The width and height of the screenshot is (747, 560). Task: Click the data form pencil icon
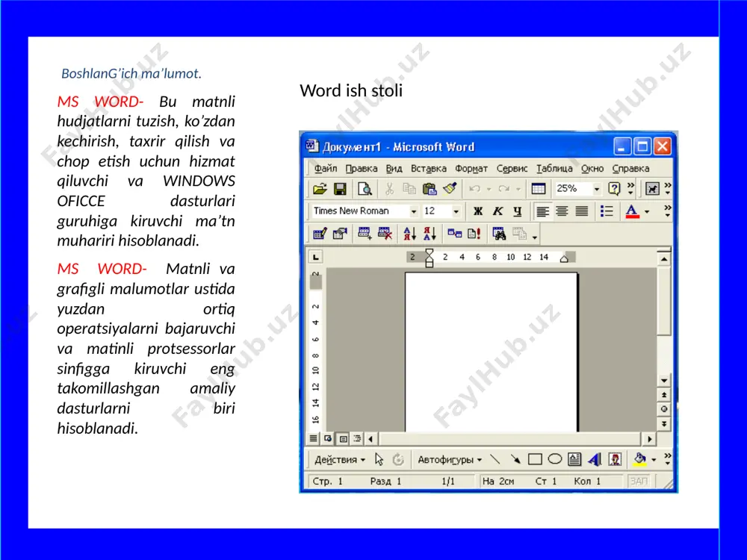click(320, 234)
